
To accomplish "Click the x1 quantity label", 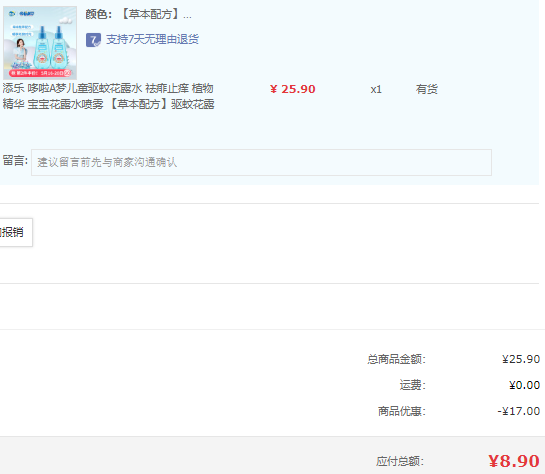I will tap(376, 90).
